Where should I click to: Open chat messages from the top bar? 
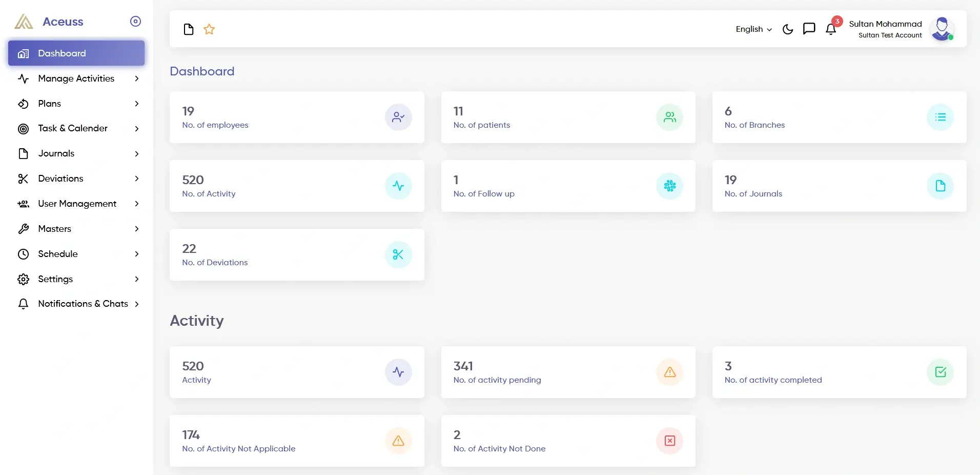(809, 29)
